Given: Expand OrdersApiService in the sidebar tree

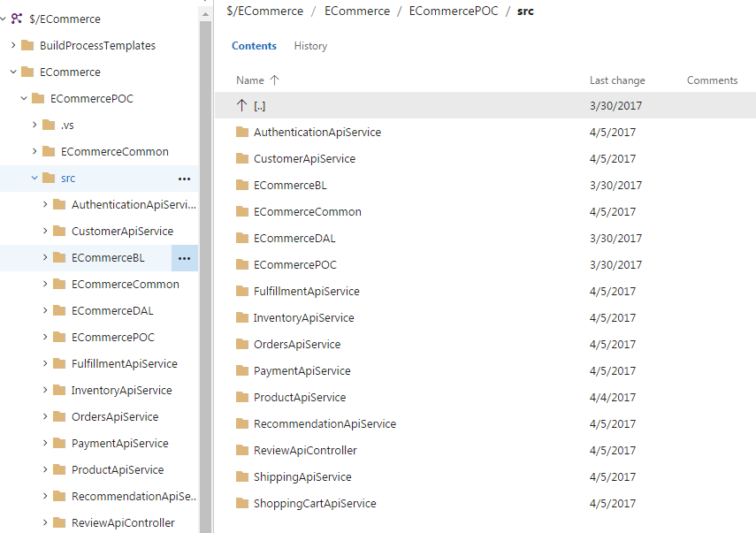Looking at the screenshot, I should [45, 416].
